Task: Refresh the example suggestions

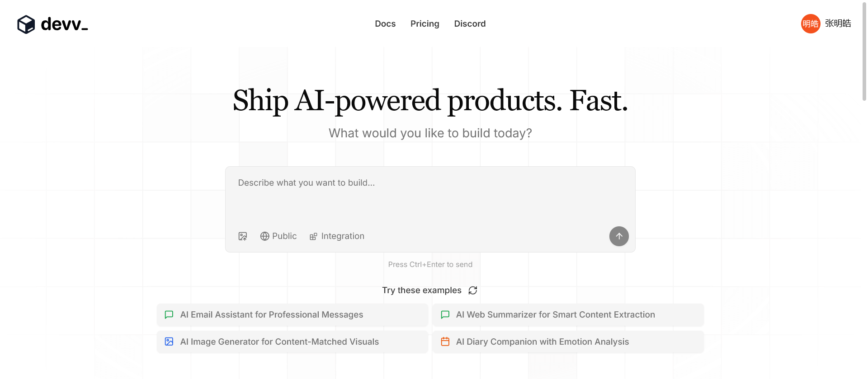Action: click(473, 290)
